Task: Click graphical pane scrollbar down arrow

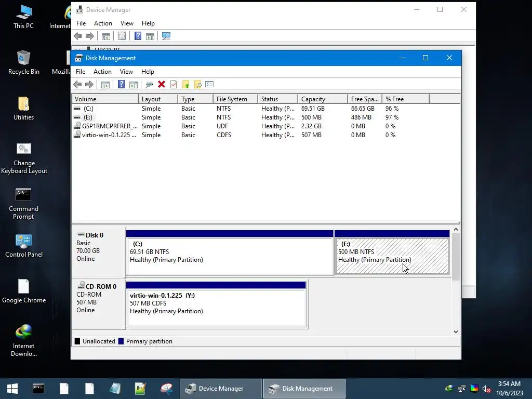Action: [x=456, y=332]
